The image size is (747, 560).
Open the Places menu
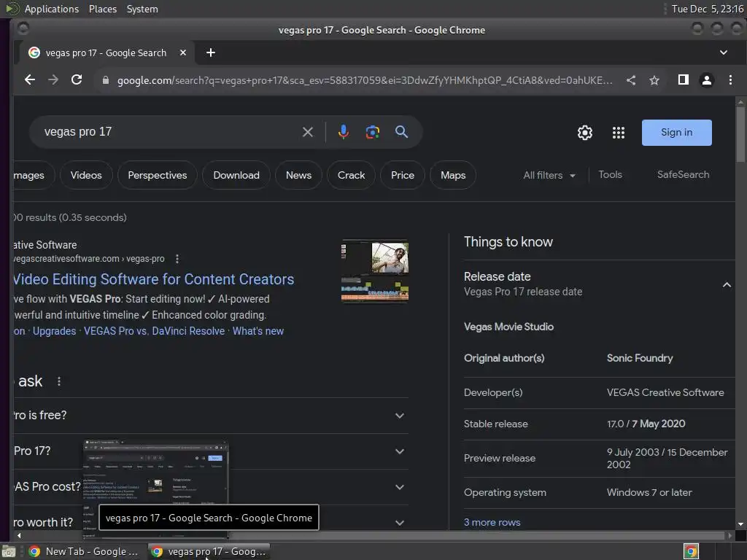(x=103, y=9)
